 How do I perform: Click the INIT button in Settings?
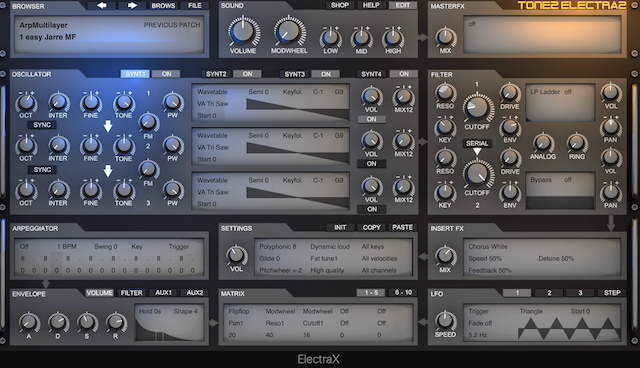(x=340, y=228)
